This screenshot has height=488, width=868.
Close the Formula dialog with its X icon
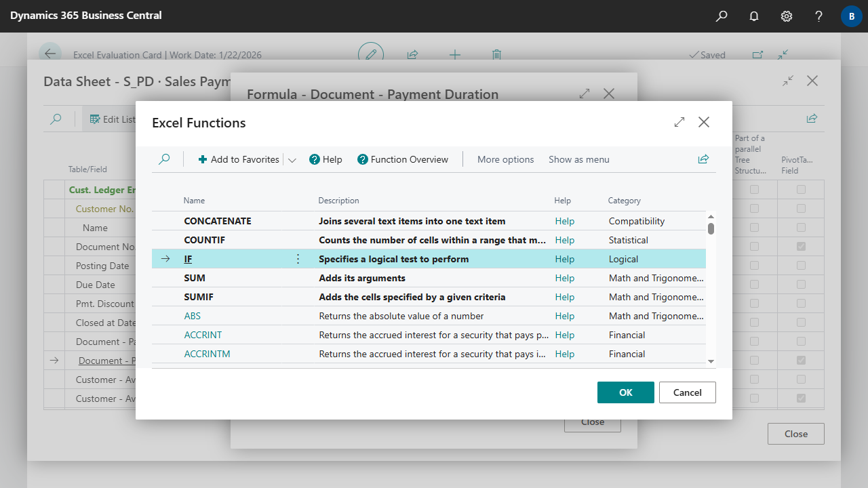tap(609, 94)
